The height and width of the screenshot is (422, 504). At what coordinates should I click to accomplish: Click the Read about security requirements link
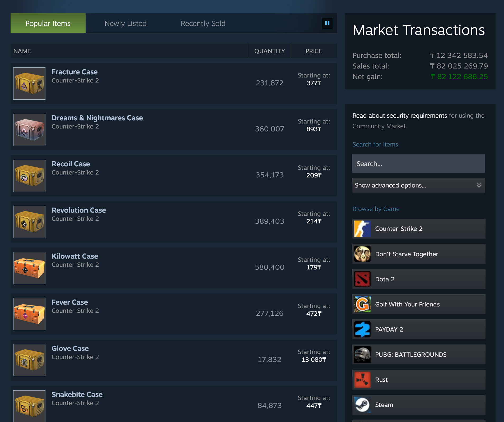[x=400, y=116]
